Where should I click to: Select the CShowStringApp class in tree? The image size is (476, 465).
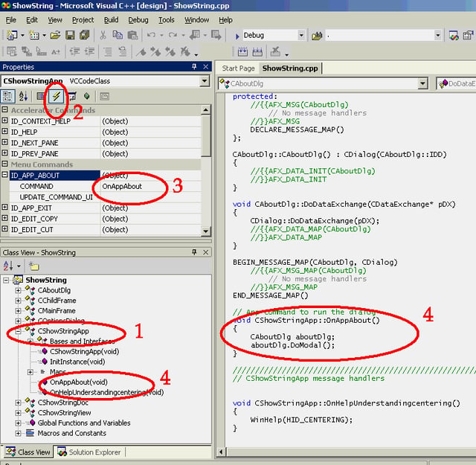click(63, 331)
